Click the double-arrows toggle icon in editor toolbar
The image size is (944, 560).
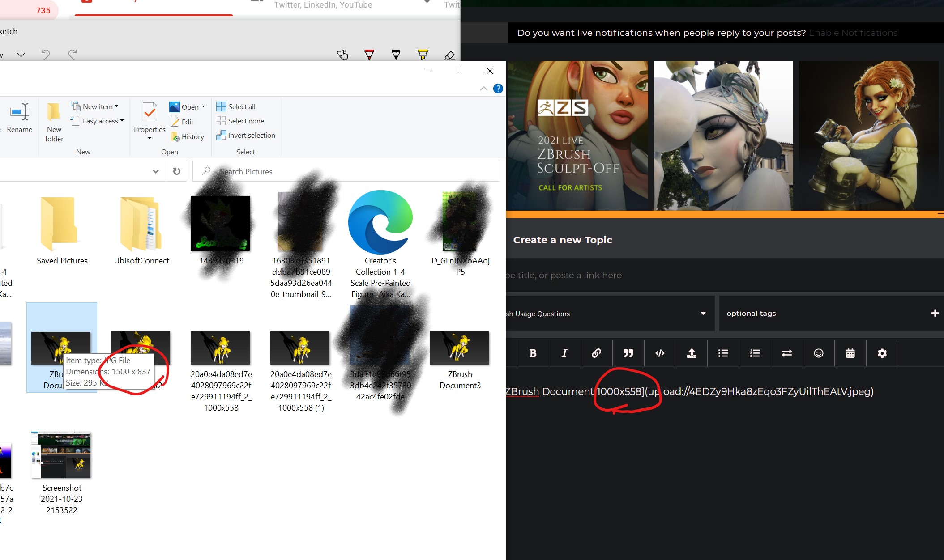tap(787, 353)
